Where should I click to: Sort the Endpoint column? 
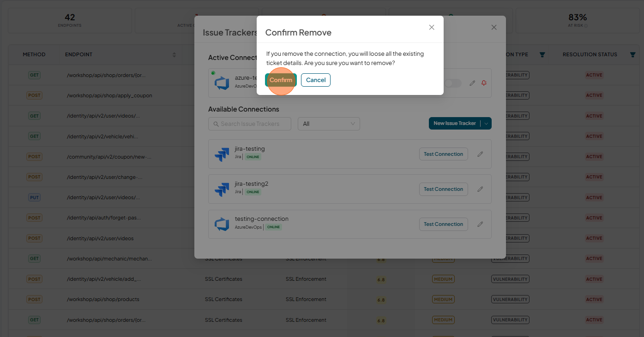coord(174,54)
